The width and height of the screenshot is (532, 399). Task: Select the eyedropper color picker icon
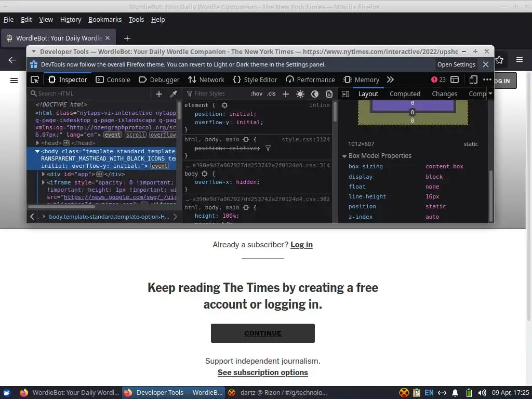click(174, 94)
